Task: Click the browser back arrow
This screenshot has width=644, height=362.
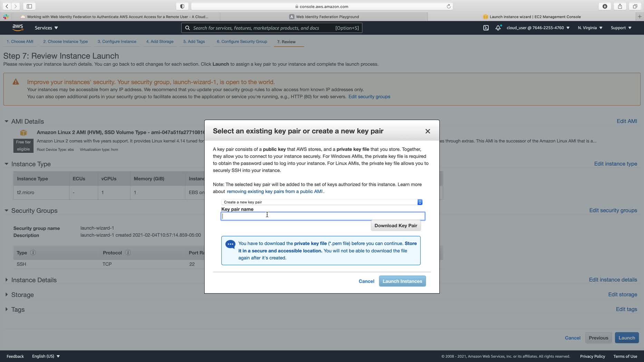Action: click(7, 6)
